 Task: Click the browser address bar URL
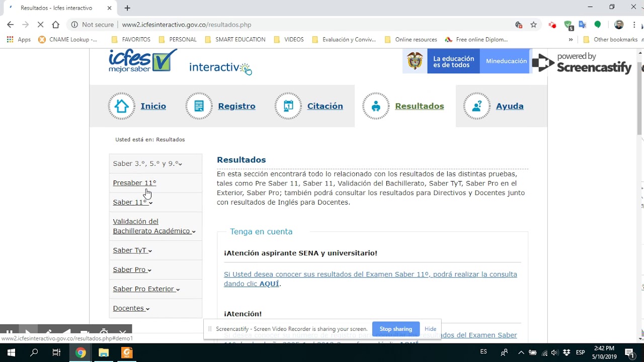click(187, 25)
